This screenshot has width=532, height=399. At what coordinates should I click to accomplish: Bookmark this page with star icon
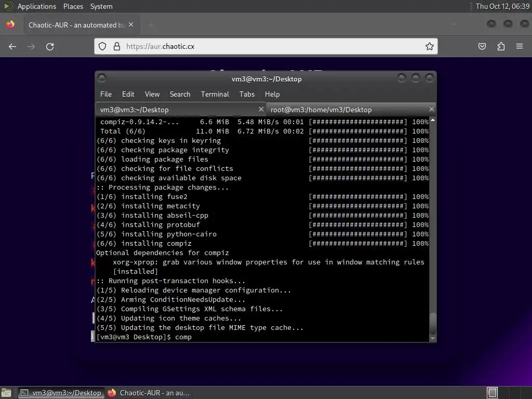coord(430,46)
